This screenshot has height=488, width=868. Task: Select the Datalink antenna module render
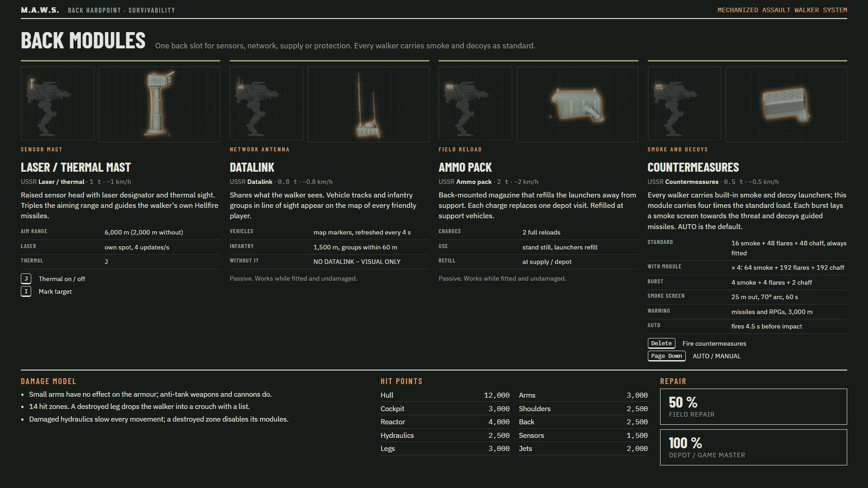[368, 104]
